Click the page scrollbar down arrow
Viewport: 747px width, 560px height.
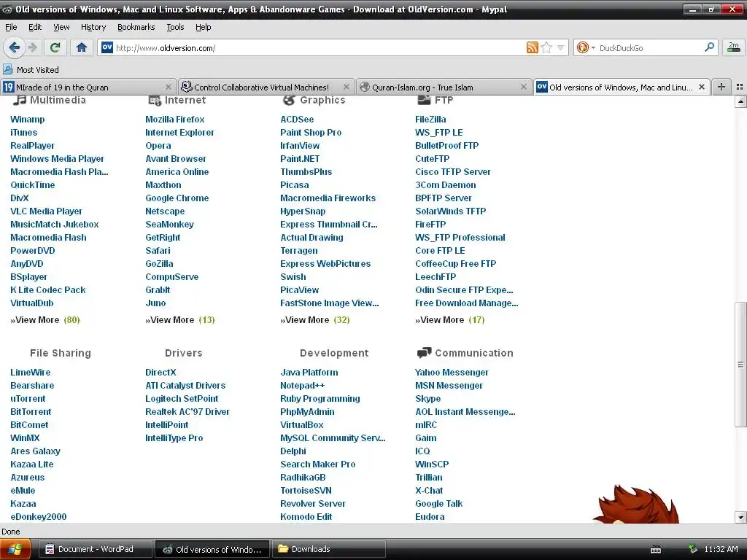point(741,518)
